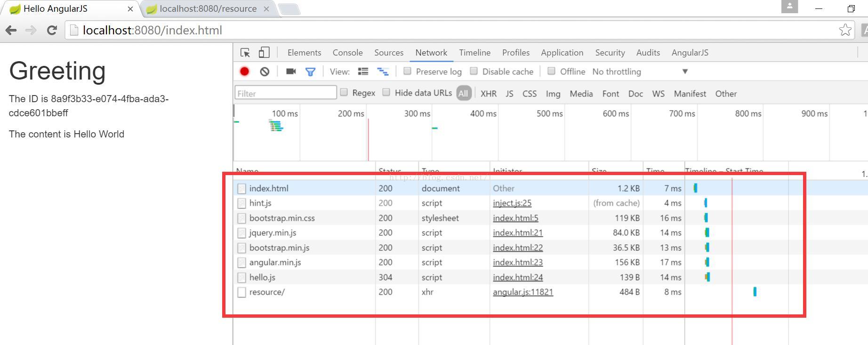
Task: Click the resource/ waterfall timeline bar
Action: 755,292
